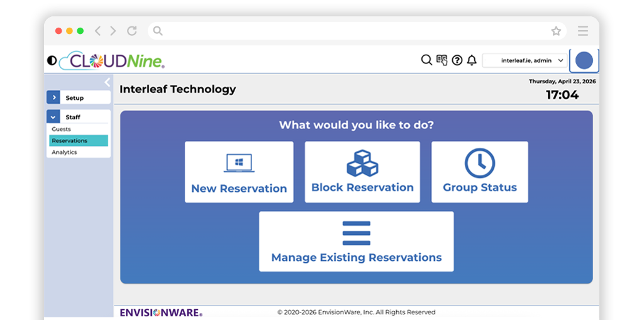Collapse the Staff section arrow
644x320 pixels.
(x=53, y=117)
